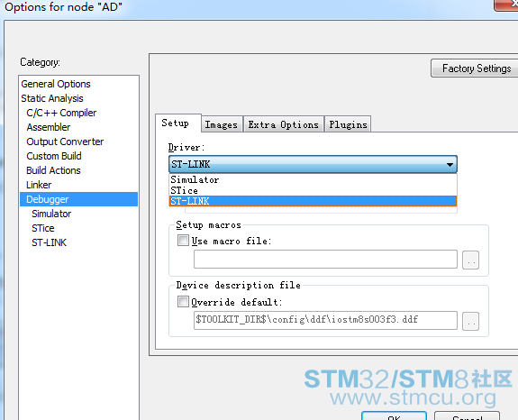Click the Factory Settings button
Screen dimensions: 518x420
coord(476,68)
